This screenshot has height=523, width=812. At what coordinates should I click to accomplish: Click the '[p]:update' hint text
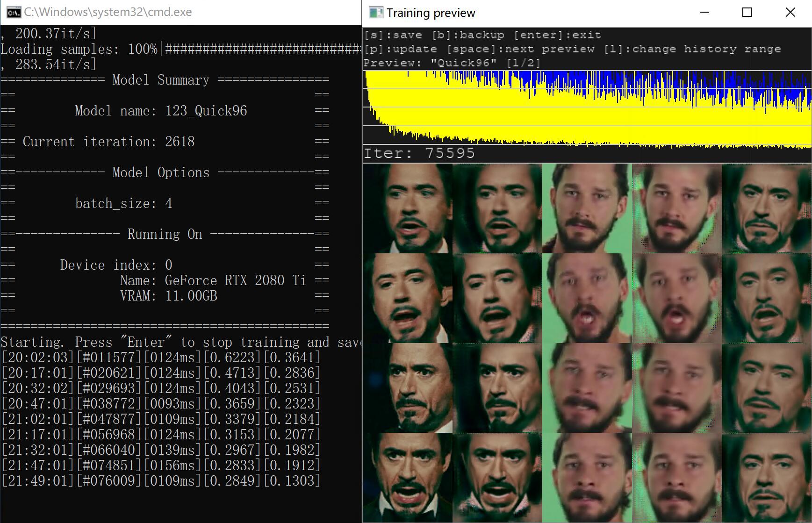401,49
